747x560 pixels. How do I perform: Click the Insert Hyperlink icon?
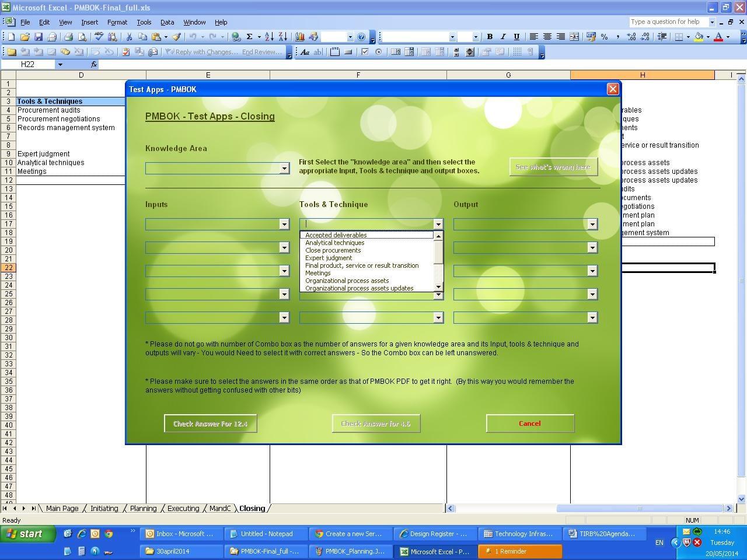pyautogui.click(x=235, y=36)
